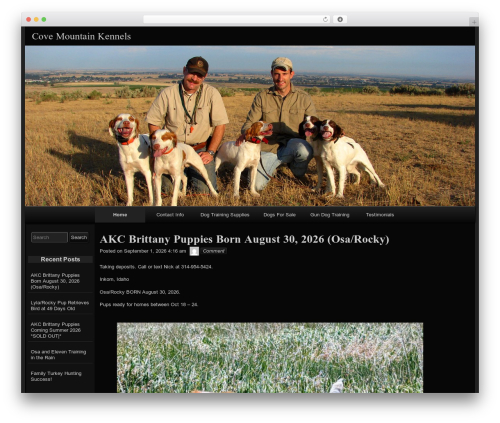Screen dimensions: 500x423
Task: Click the Comment button under post title
Action: coord(214,251)
